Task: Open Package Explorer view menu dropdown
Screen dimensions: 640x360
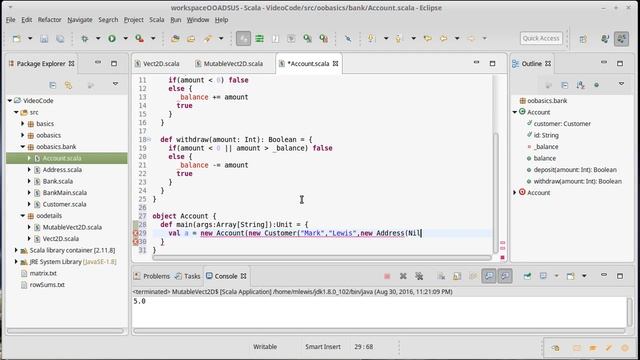Action: pyautogui.click(x=116, y=84)
